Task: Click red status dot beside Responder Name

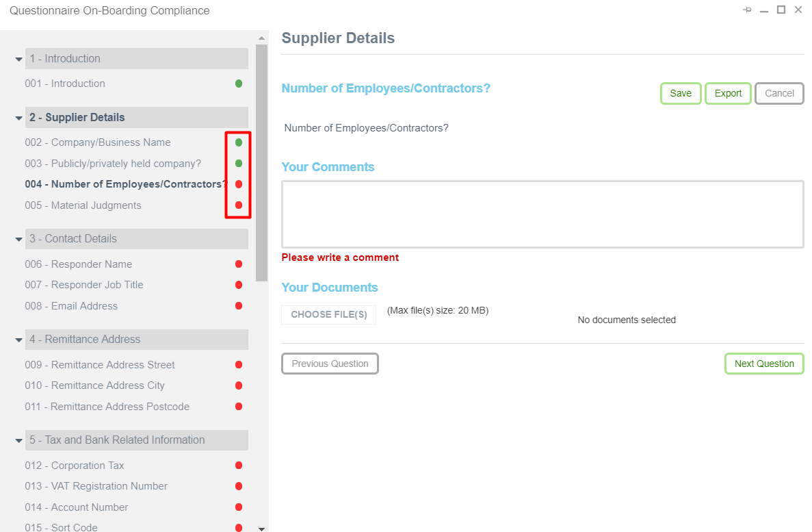Action: tap(239, 264)
